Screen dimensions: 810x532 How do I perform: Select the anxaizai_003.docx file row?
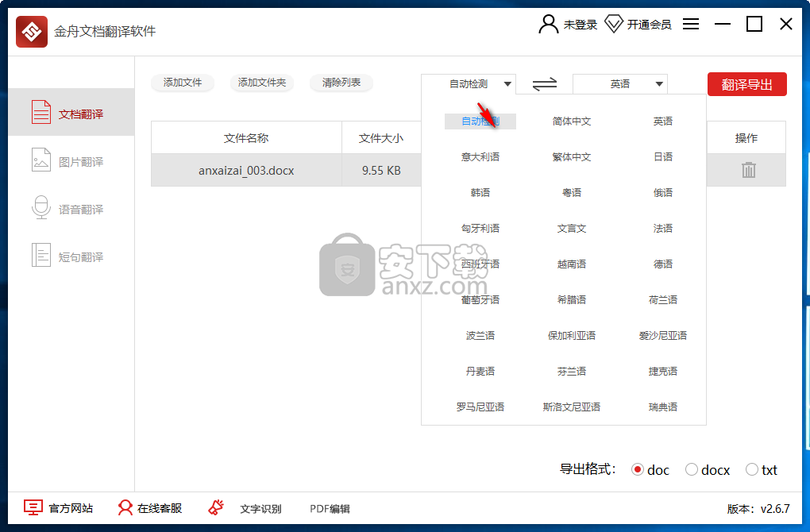pos(468,170)
